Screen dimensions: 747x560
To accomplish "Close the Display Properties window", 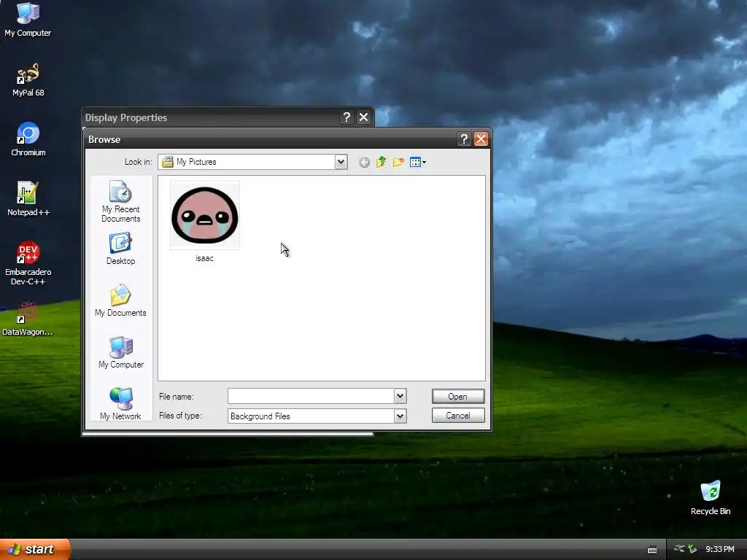I will [x=363, y=117].
